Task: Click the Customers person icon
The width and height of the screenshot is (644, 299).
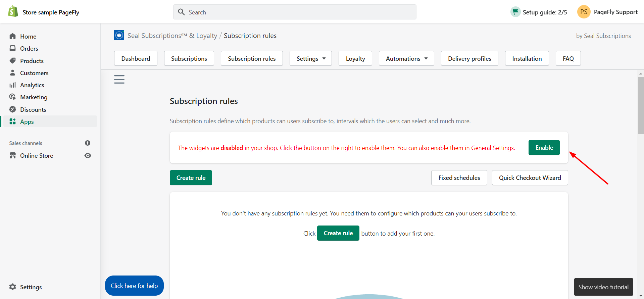Action: point(13,72)
